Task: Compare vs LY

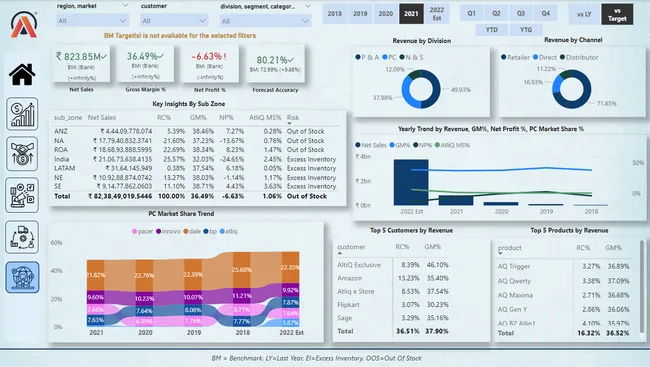Action: tap(584, 14)
